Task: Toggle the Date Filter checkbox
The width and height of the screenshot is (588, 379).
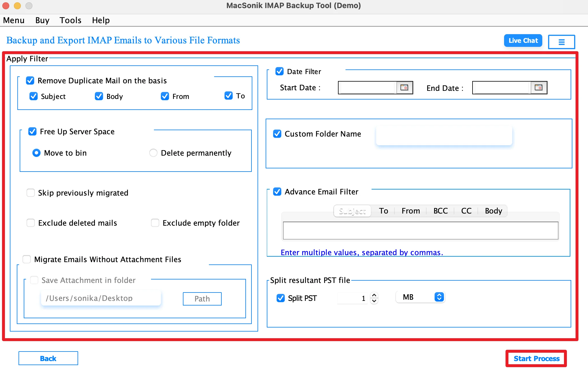Action: 280,71
